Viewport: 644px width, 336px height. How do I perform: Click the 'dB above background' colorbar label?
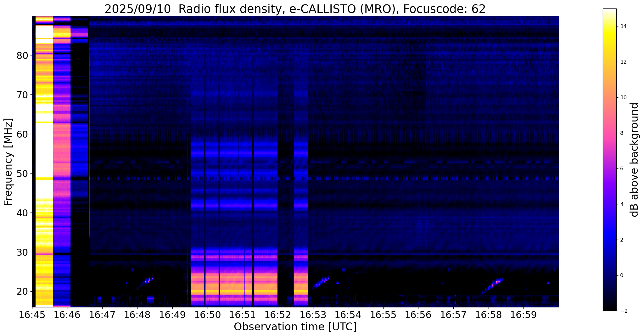(634, 160)
